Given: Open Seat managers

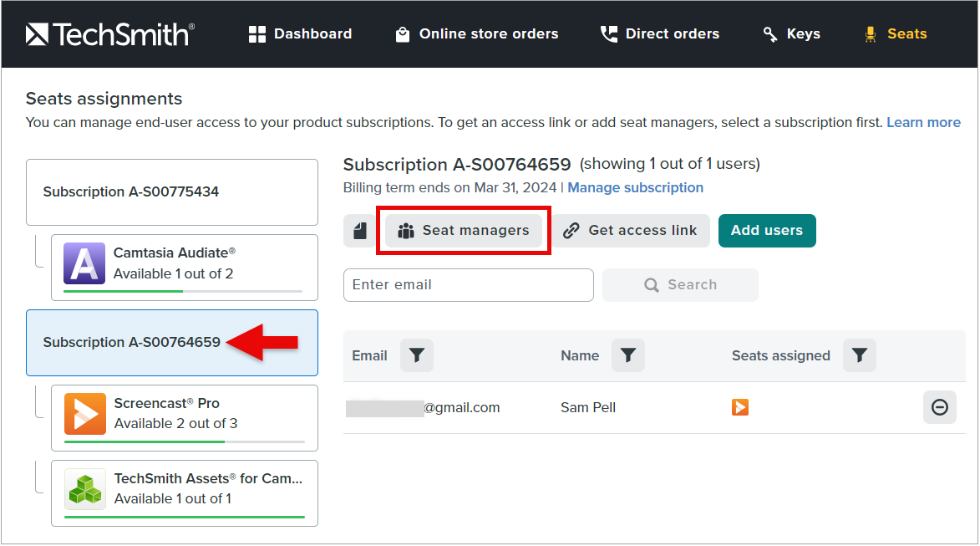Looking at the screenshot, I should click(464, 231).
